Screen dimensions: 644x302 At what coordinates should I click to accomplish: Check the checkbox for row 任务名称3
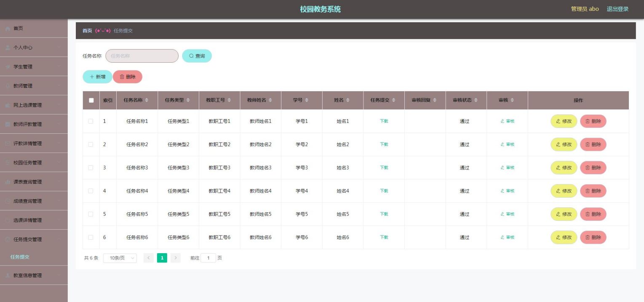91,167
